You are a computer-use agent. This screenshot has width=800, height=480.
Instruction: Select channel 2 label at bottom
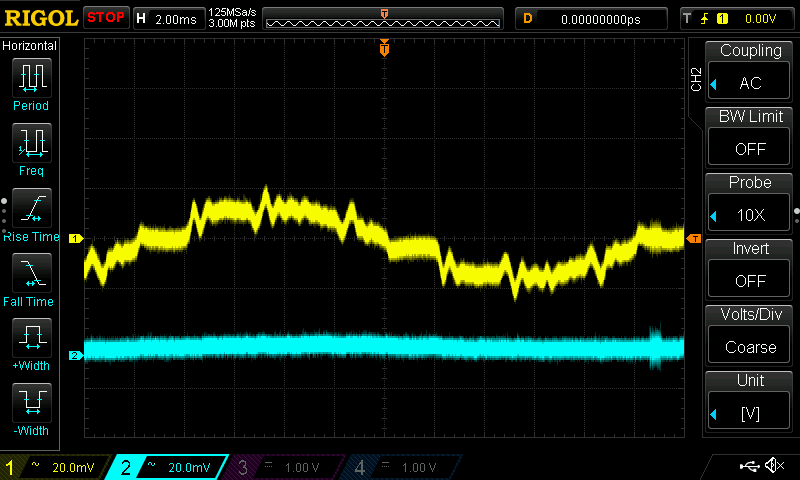point(126,467)
